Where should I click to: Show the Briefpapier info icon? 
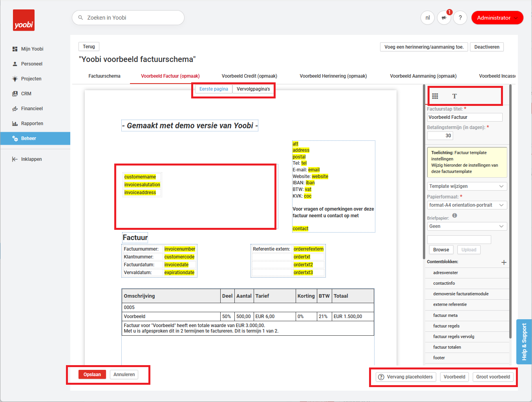[x=455, y=215]
